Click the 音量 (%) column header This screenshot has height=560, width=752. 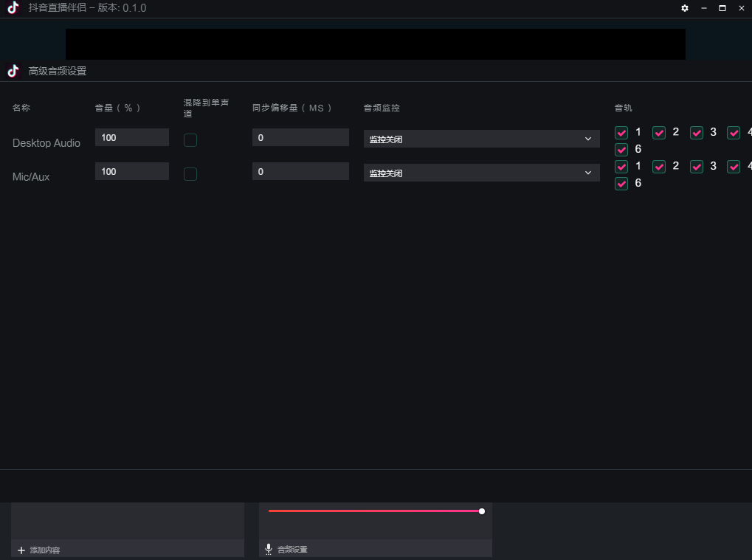[117, 108]
